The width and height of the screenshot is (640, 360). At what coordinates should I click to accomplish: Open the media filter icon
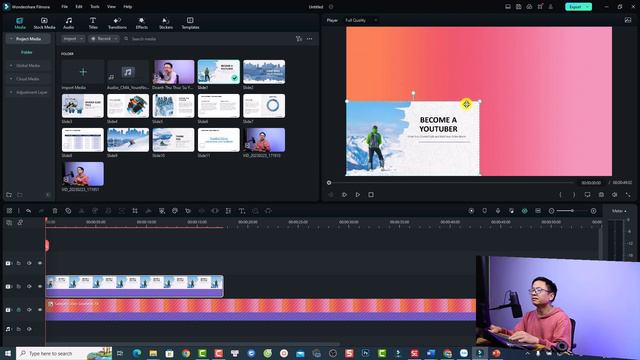[299, 39]
